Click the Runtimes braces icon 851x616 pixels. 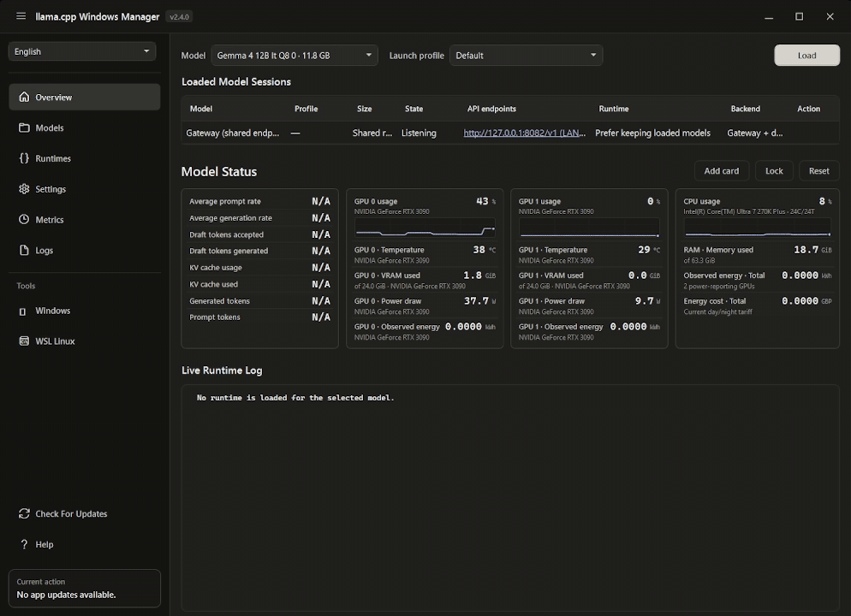coord(24,158)
